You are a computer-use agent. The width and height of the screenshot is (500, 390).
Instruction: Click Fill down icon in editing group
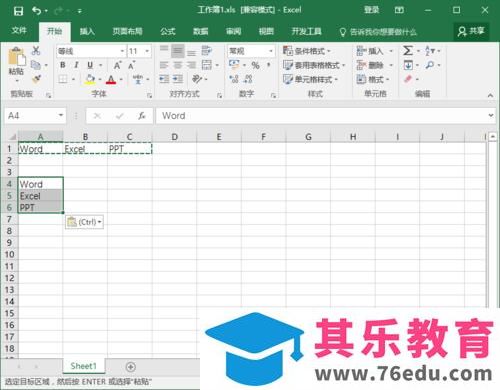tap(408, 65)
